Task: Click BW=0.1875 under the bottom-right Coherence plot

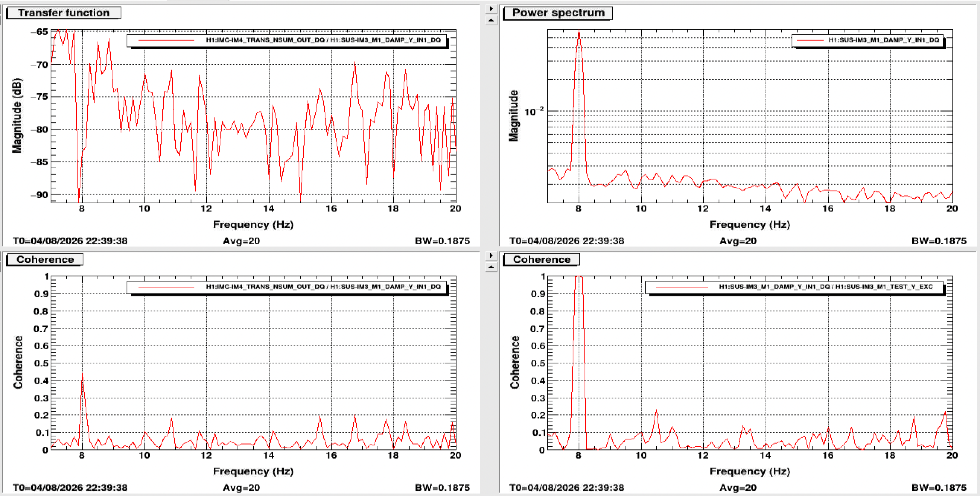Action: click(939, 488)
